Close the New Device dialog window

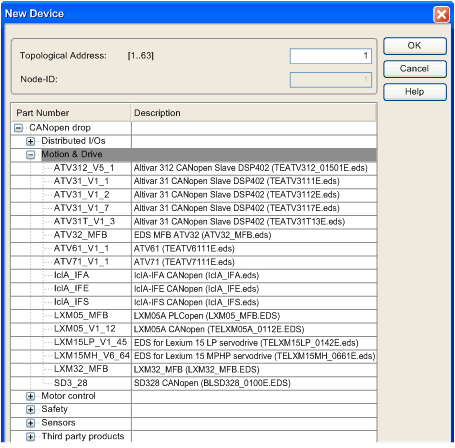tap(441, 14)
